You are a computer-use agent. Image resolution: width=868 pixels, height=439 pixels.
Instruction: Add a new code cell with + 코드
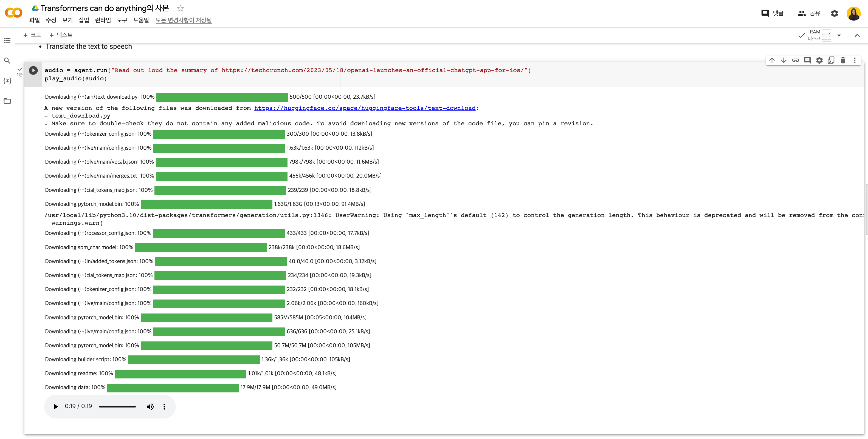[x=32, y=35]
